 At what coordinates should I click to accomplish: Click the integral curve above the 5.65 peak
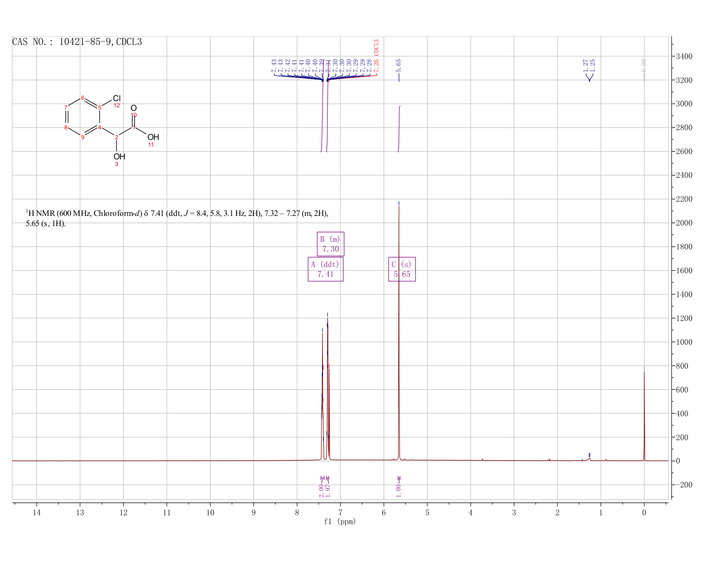(x=399, y=129)
